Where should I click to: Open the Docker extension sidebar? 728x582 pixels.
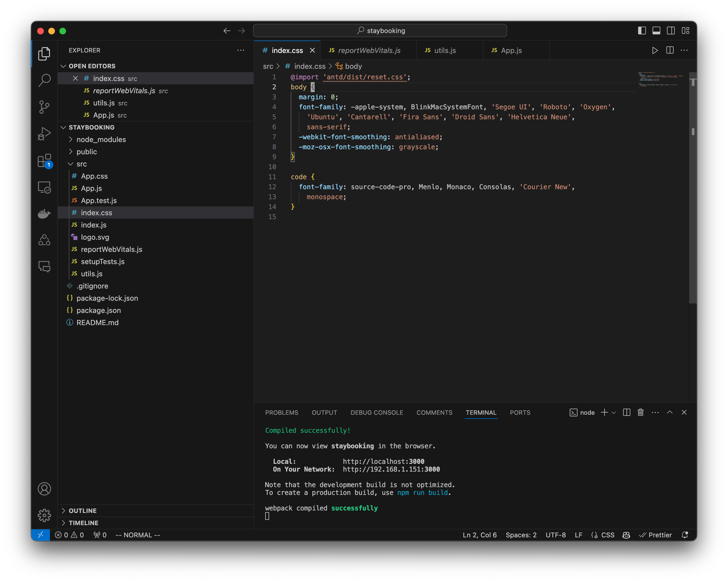(44, 214)
